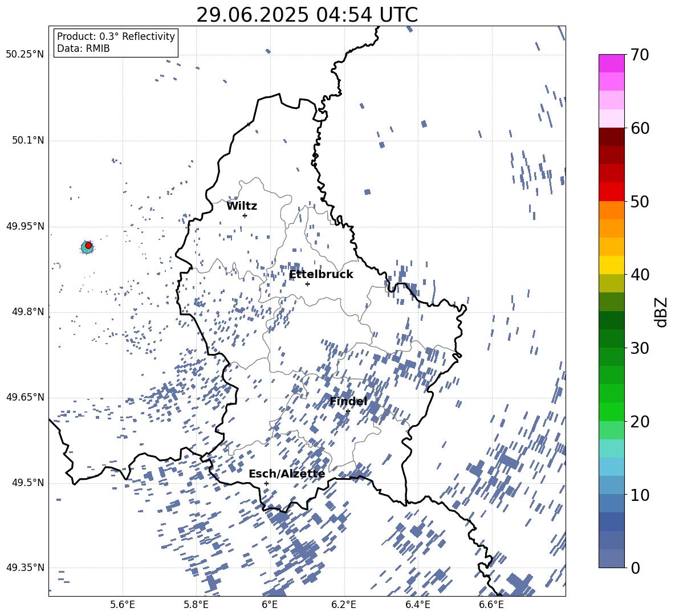Click the Findel city label
The image size is (675, 616).
(348, 401)
